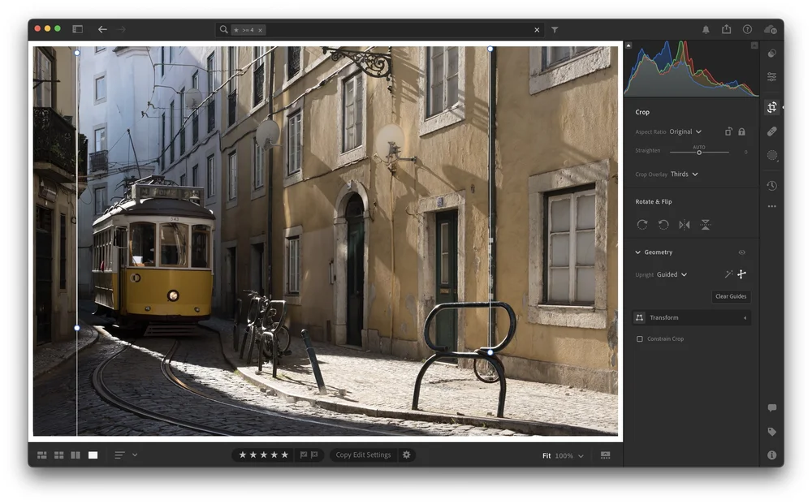Enable the Constrain Crop checkbox
The width and height of the screenshot is (812, 504).
tap(640, 338)
